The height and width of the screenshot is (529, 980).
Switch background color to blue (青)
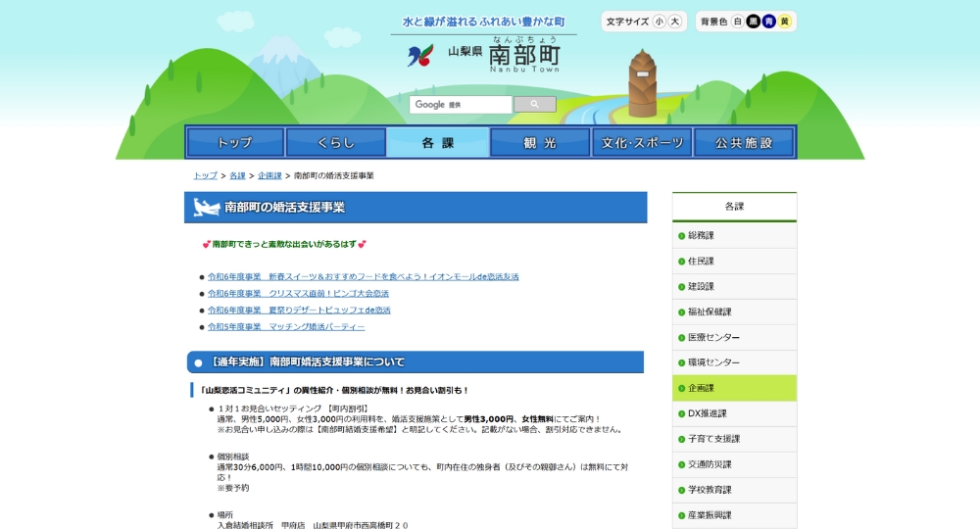[769, 22]
